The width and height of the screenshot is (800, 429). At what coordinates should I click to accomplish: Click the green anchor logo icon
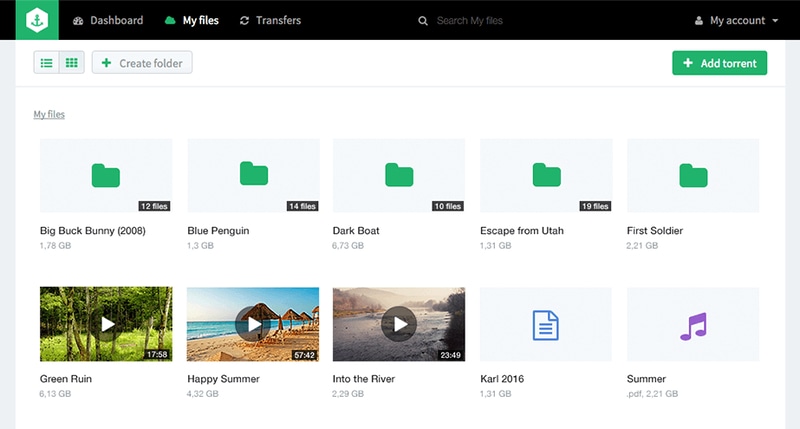point(36,20)
